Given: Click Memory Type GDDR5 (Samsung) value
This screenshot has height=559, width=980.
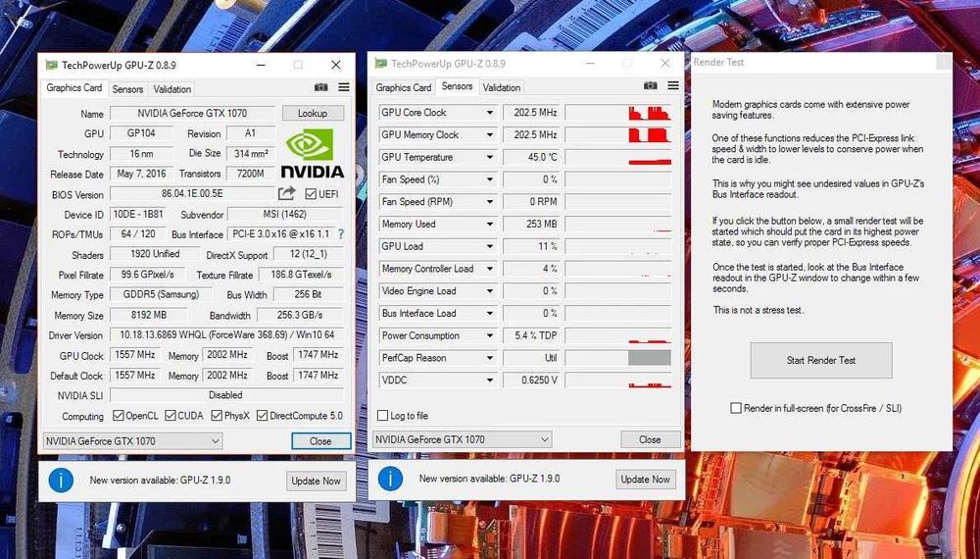Looking at the screenshot, I should (162, 294).
